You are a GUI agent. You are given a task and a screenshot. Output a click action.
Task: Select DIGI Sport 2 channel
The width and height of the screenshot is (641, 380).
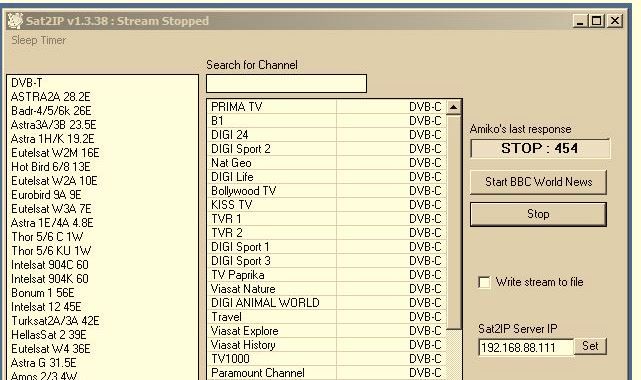(x=327, y=149)
